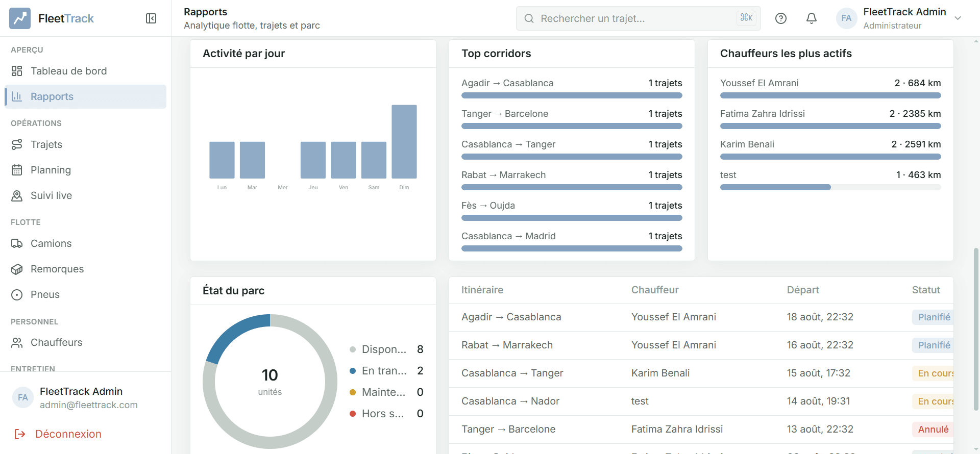Click the Planning calendar icon
Image resolution: width=980 pixels, height=454 pixels.
point(17,170)
